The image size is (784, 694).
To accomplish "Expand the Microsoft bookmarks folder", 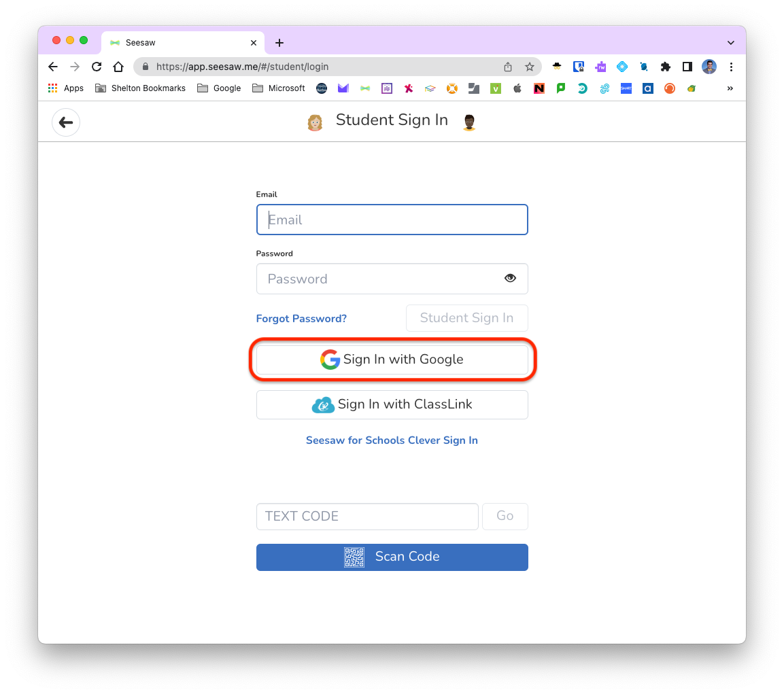I will [279, 88].
